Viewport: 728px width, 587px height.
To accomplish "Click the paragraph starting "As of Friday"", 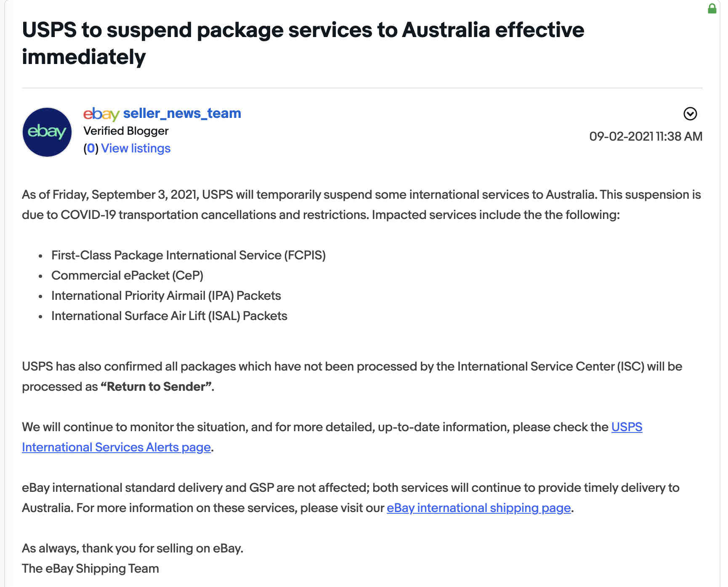I will 361,205.
